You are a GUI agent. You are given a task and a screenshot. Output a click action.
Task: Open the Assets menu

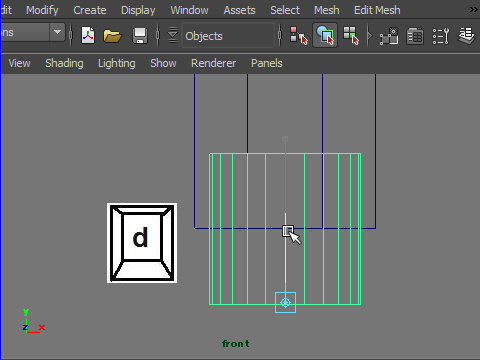[239, 10]
